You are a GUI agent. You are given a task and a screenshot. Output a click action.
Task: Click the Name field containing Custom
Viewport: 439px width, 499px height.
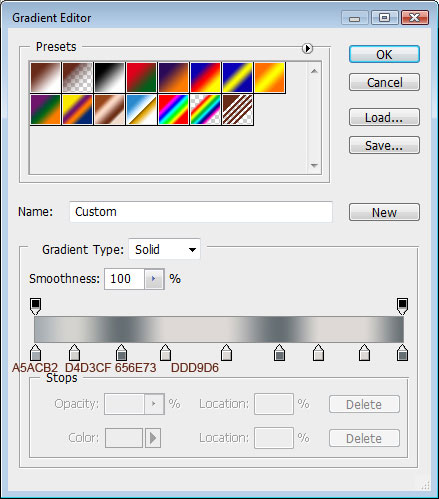(x=201, y=212)
